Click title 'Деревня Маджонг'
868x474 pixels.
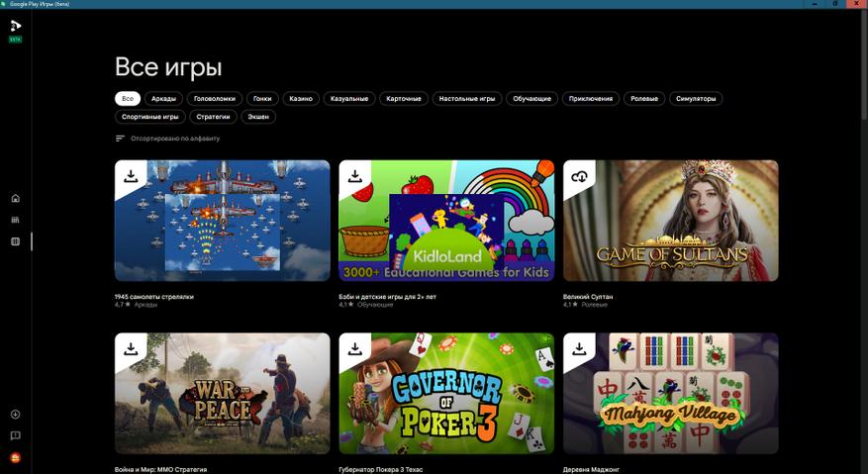[591, 470]
